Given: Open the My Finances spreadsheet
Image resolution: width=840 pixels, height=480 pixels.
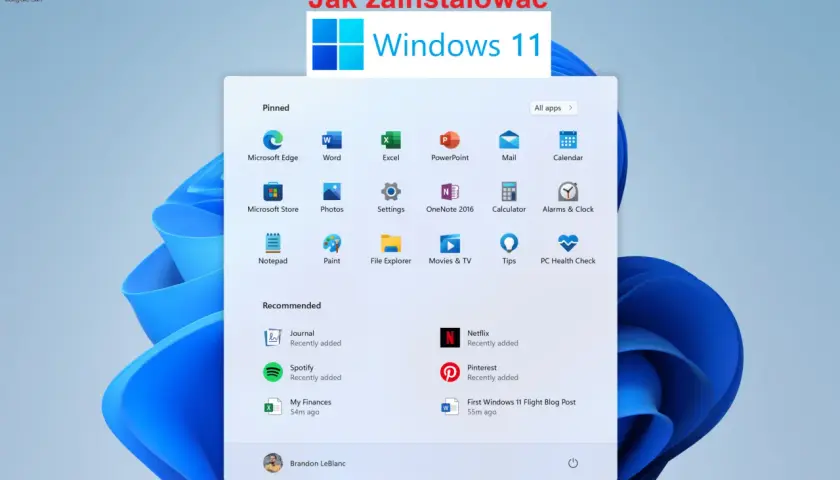Looking at the screenshot, I should pyautogui.click(x=298, y=406).
